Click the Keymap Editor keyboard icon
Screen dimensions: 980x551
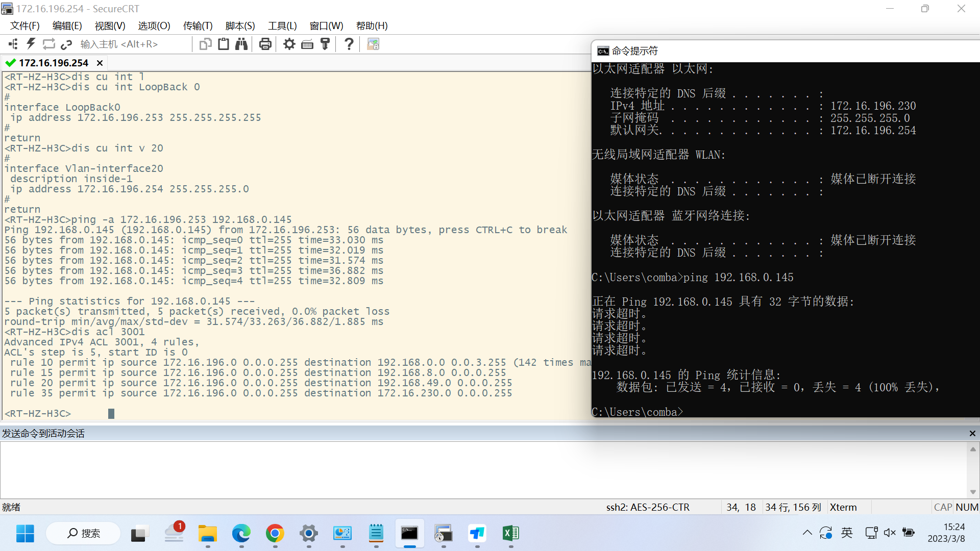click(307, 44)
